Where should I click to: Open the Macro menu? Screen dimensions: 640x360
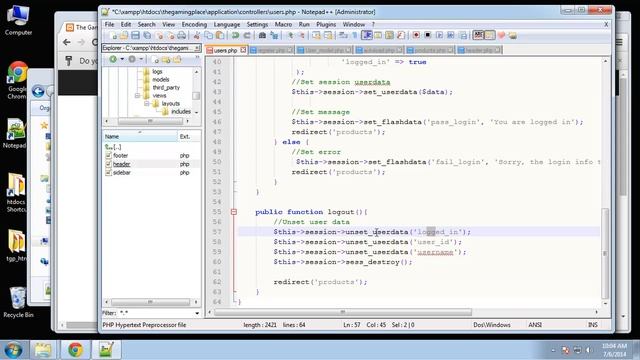283,24
